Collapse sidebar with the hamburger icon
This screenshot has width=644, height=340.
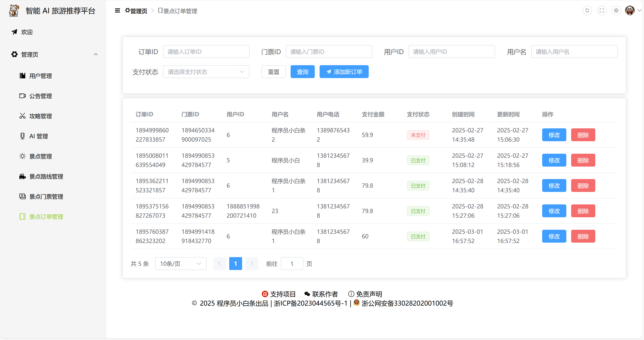[117, 10]
